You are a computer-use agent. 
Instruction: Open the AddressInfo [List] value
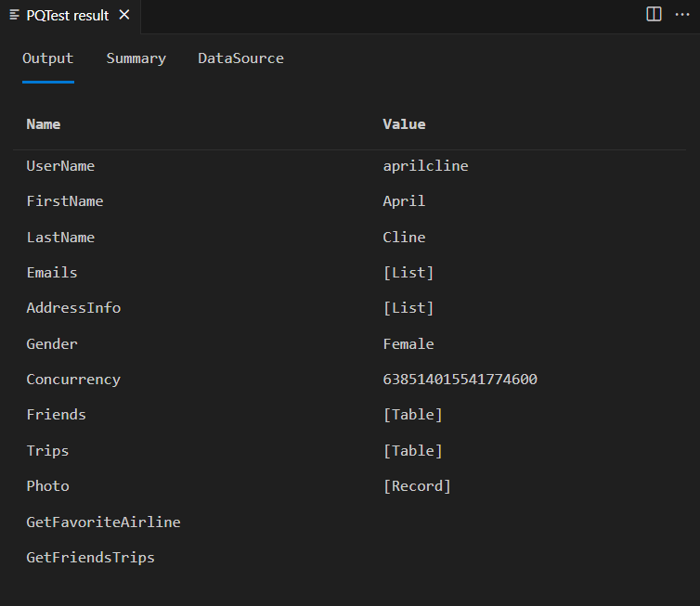[408, 308]
